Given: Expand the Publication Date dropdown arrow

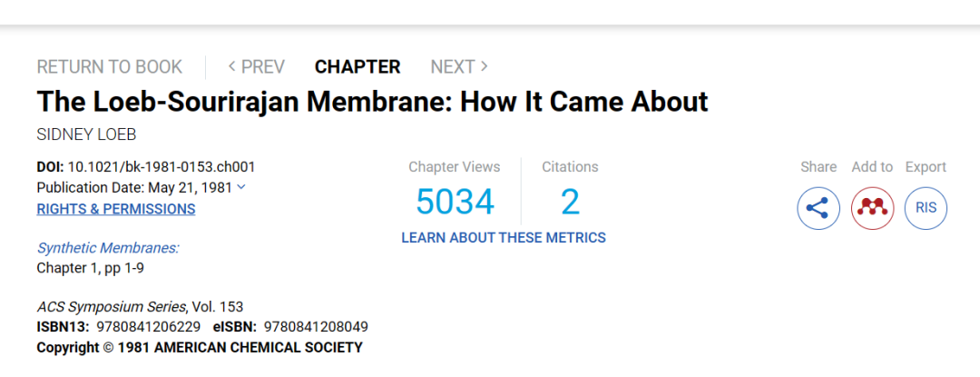Looking at the screenshot, I should (240, 187).
